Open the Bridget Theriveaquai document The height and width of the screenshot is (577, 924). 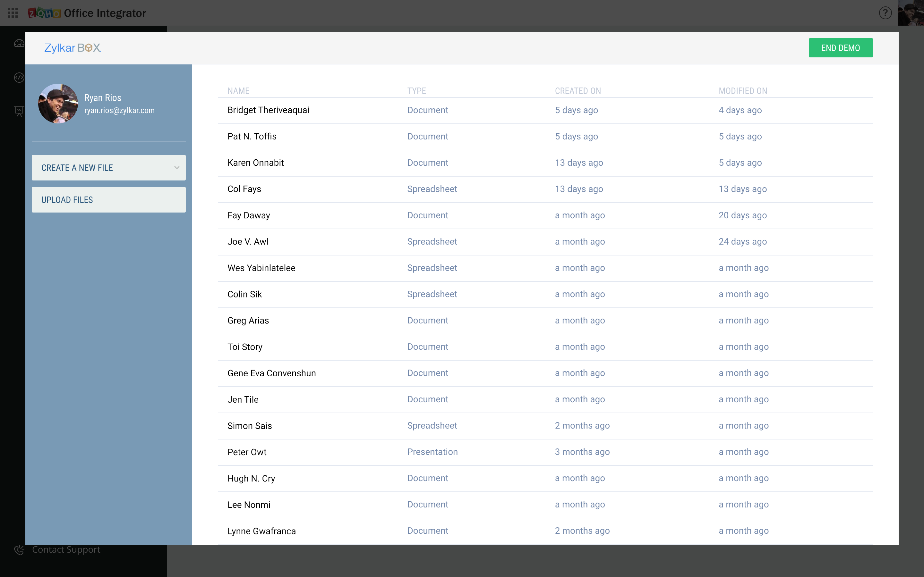click(x=268, y=110)
